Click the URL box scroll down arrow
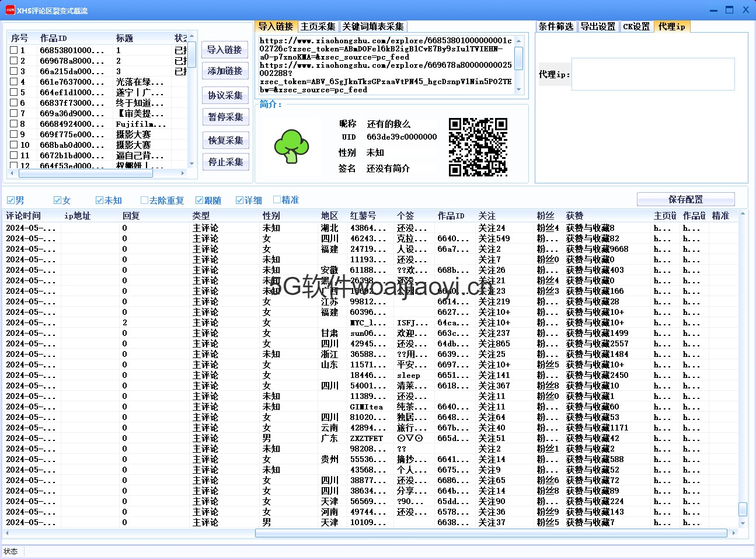Viewport: 756px width, 559px height. click(x=519, y=89)
